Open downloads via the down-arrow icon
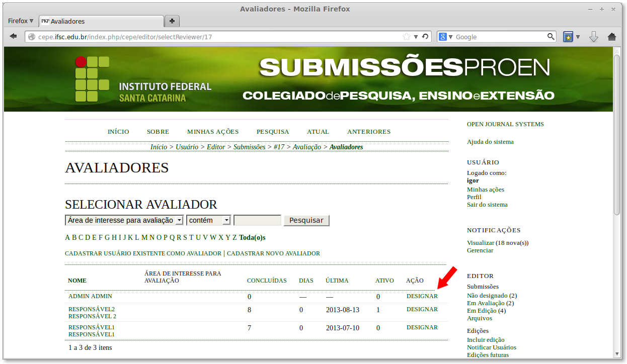Image resolution: width=627 pixels, height=364 pixels. [x=594, y=36]
